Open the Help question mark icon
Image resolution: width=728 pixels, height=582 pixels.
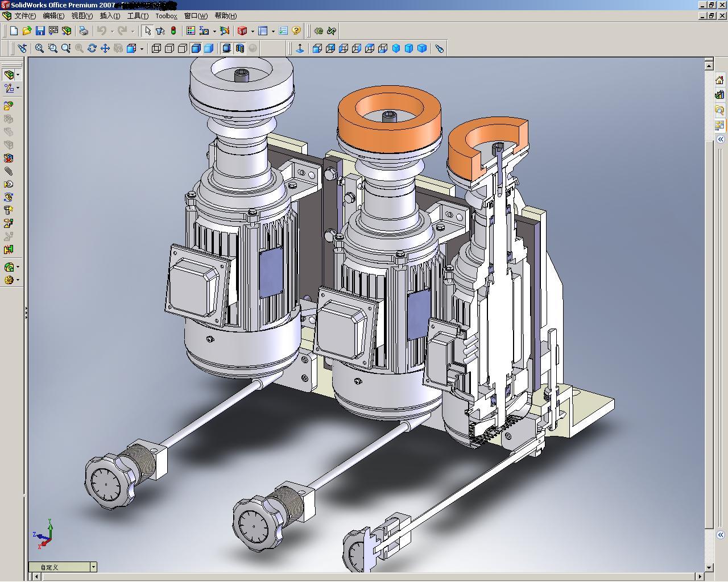pyautogui.click(x=296, y=31)
